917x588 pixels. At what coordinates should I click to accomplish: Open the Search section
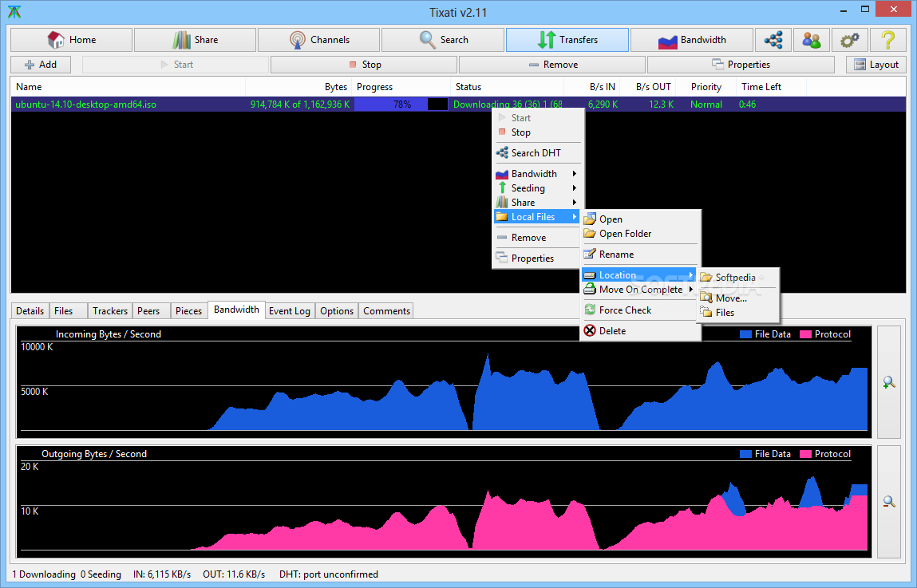click(443, 40)
